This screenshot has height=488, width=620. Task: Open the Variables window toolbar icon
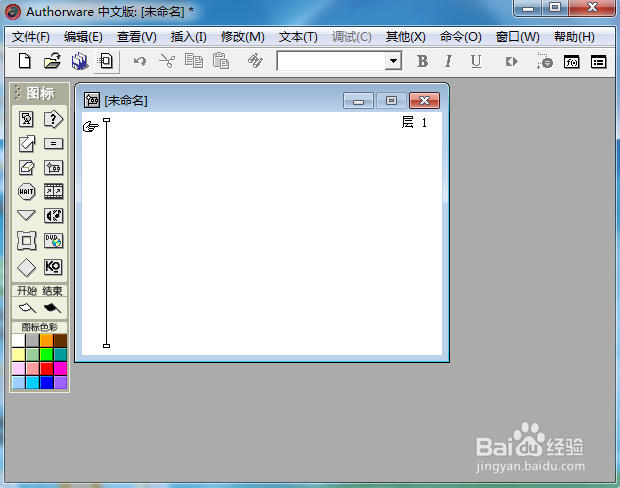click(599, 62)
